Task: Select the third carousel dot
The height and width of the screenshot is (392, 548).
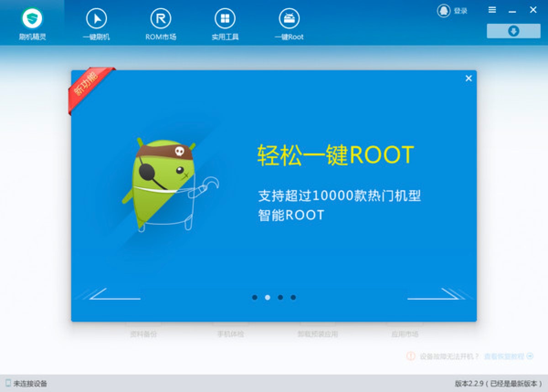Action: pyautogui.click(x=280, y=297)
